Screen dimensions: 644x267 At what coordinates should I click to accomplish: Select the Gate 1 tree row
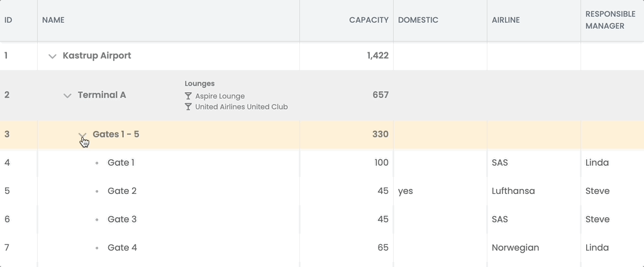click(322, 162)
